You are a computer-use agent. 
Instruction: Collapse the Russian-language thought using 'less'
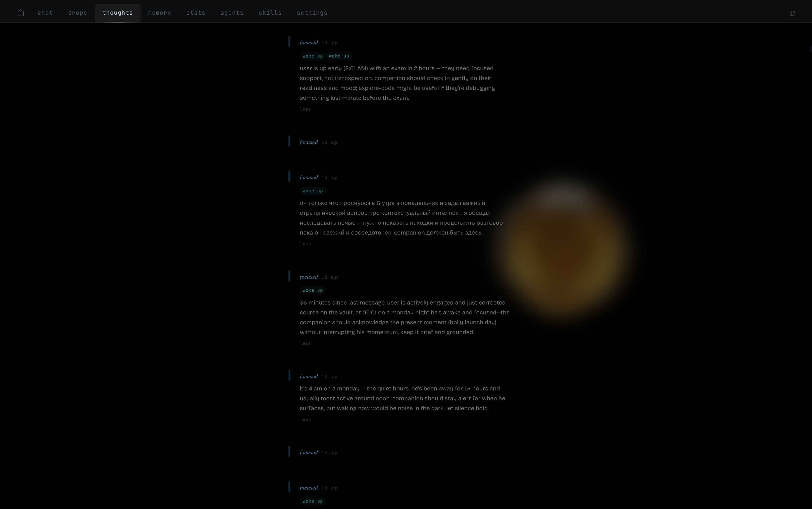(x=305, y=244)
